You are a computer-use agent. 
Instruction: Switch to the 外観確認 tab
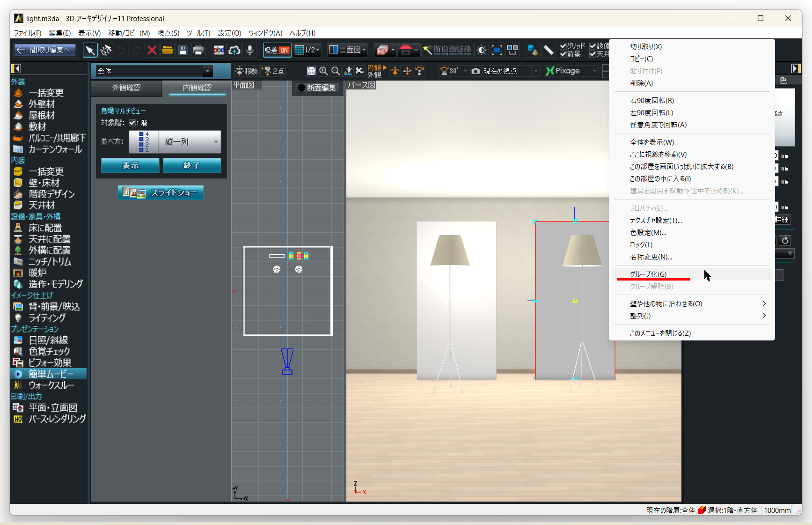[126, 88]
